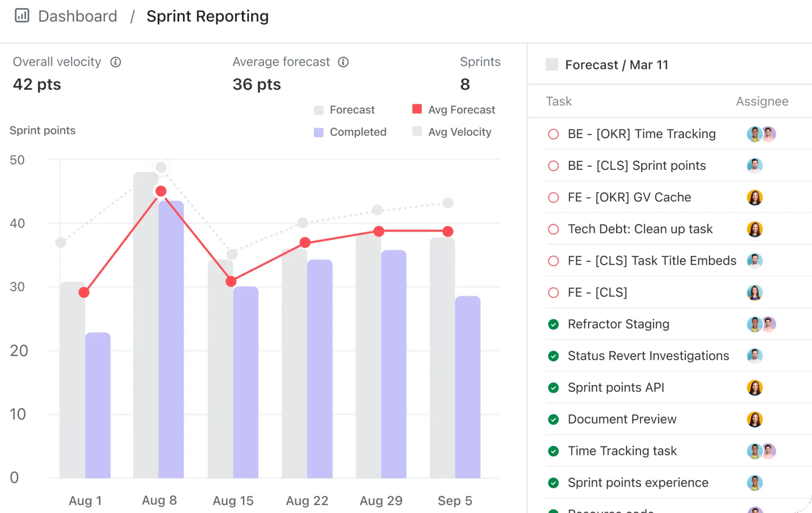Click the 36 pts average forecast value
This screenshot has height=513, width=812.
coord(257,84)
